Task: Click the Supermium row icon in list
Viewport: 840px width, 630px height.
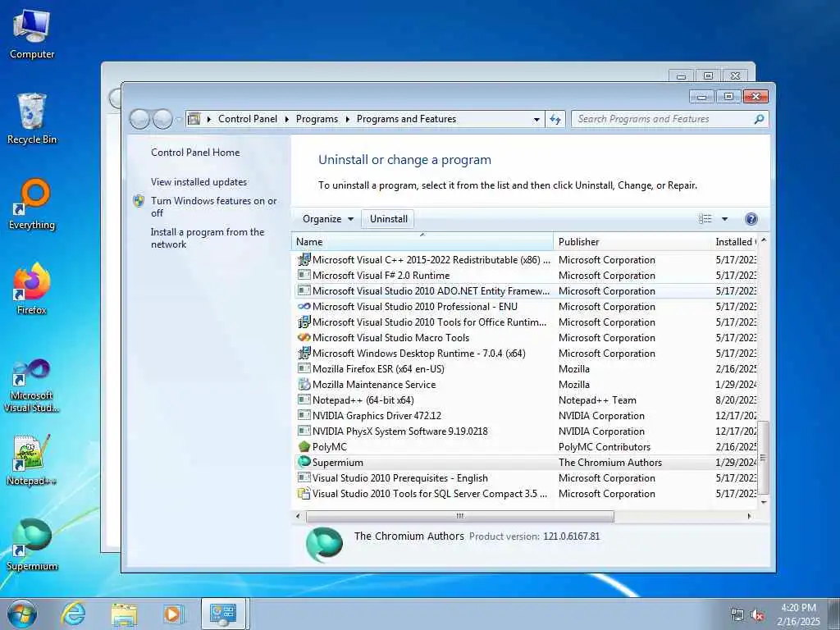Action: [x=304, y=462]
